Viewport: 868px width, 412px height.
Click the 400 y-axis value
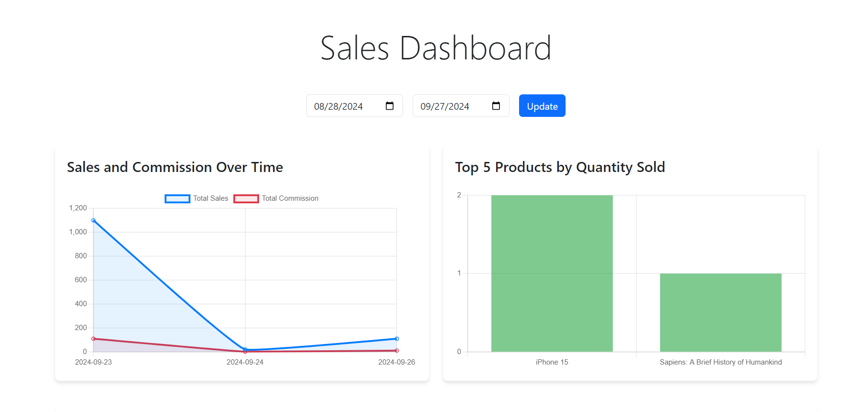81,304
